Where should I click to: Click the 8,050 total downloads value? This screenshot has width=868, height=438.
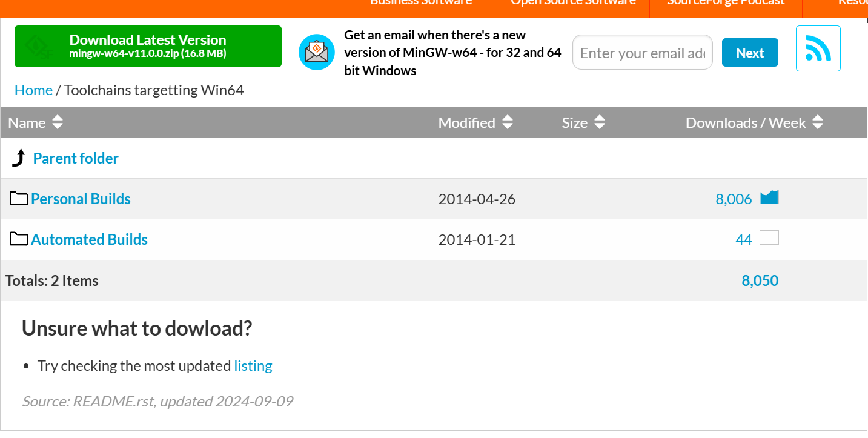(x=760, y=280)
